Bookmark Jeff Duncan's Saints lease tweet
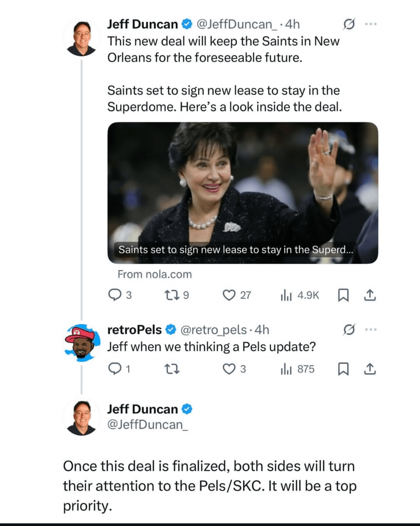The image size is (420, 526). 343,295
